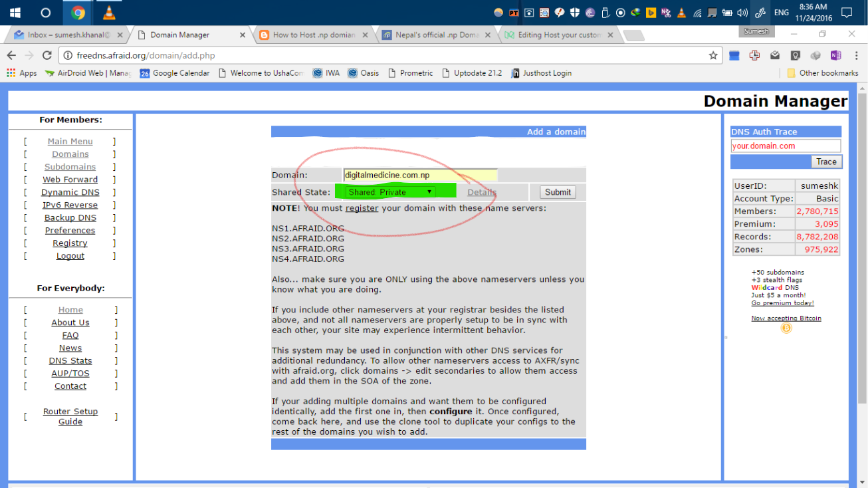This screenshot has width=868, height=488.
Task: View site information icon in address bar
Action: click(x=68, y=55)
